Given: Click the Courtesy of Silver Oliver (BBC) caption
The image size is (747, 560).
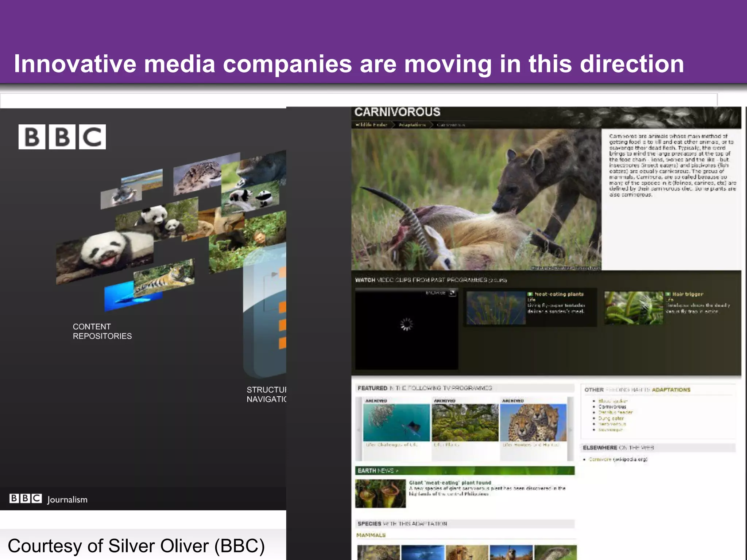Looking at the screenshot, I should pos(136,546).
